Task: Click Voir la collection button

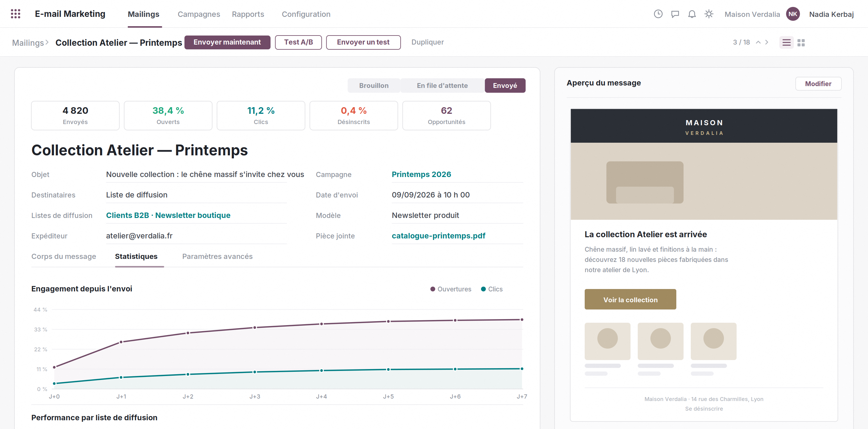Action: [630, 300]
